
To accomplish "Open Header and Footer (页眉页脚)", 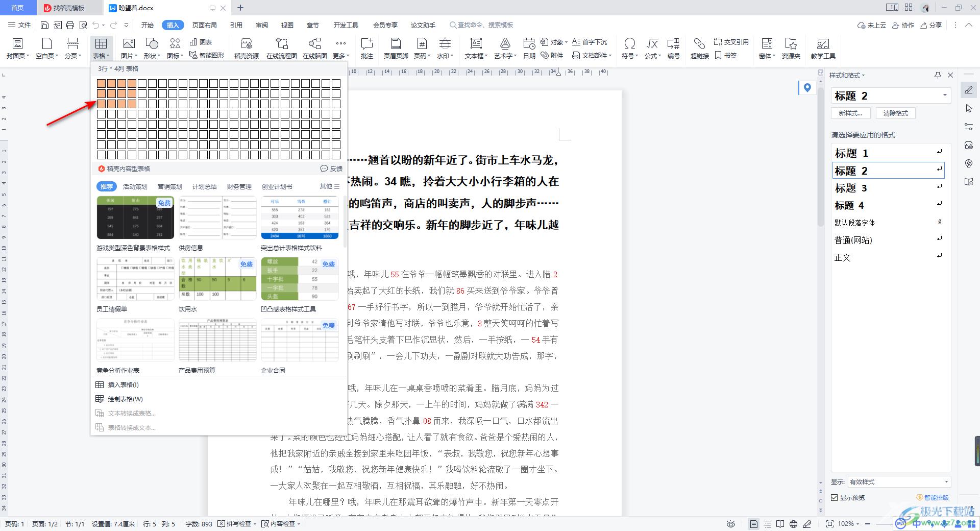I will (x=396, y=48).
